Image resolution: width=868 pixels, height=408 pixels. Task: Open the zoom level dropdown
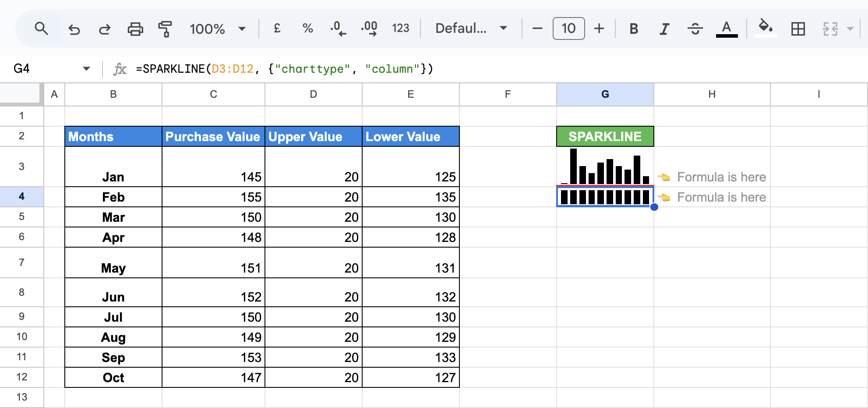[217, 29]
